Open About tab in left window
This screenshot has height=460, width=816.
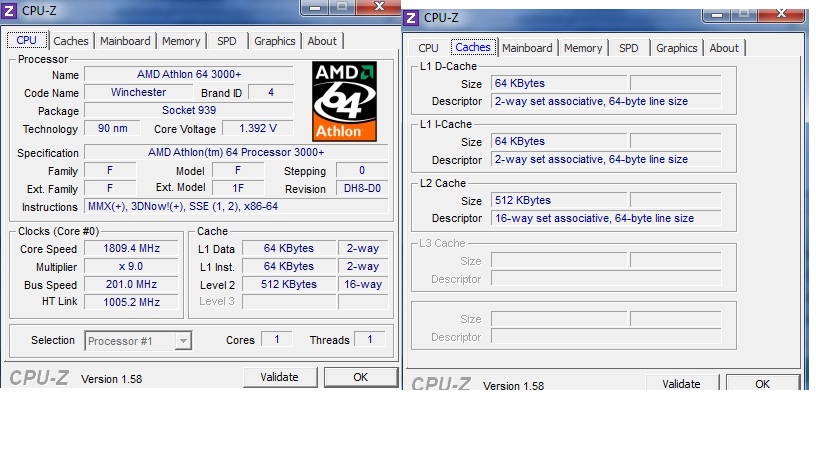tap(322, 41)
